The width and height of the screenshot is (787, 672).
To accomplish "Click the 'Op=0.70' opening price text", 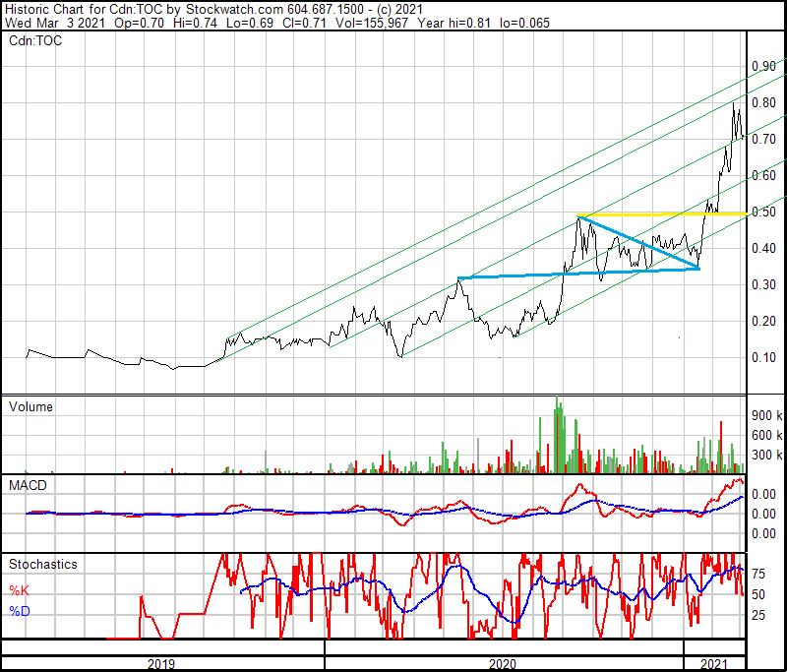I will tap(139, 23).
